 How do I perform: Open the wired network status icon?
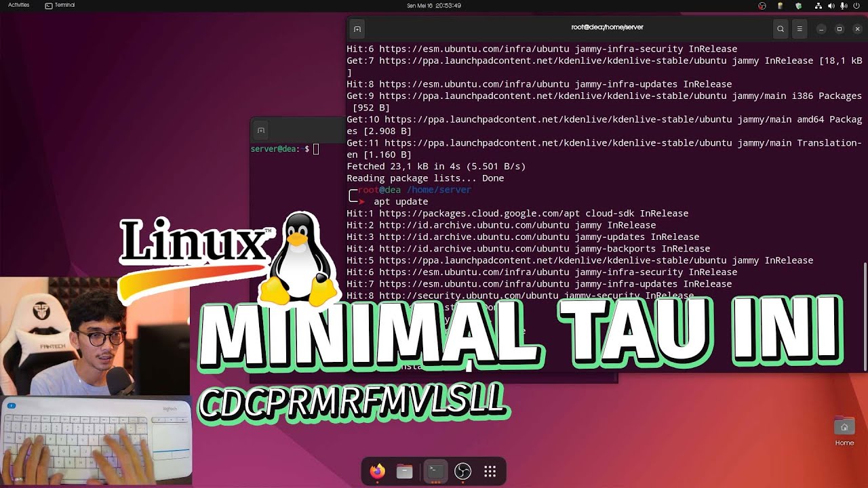click(x=818, y=5)
